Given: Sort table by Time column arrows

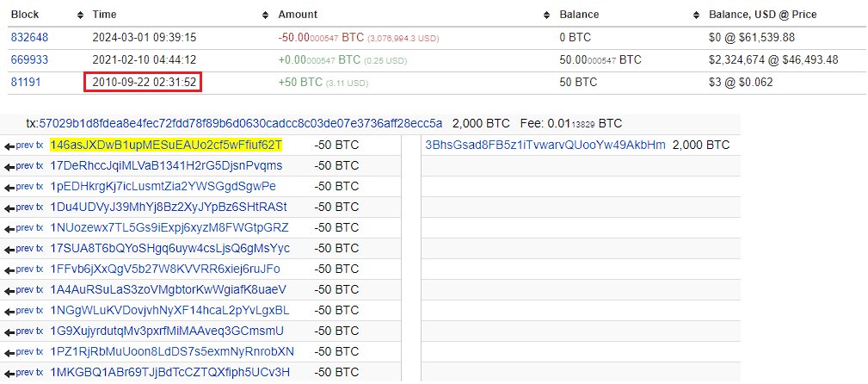Looking at the screenshot, I should (266, 15).
